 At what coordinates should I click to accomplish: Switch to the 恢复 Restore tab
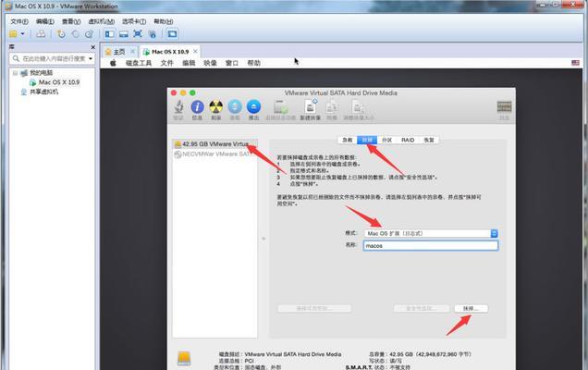(x=429, y=140)
